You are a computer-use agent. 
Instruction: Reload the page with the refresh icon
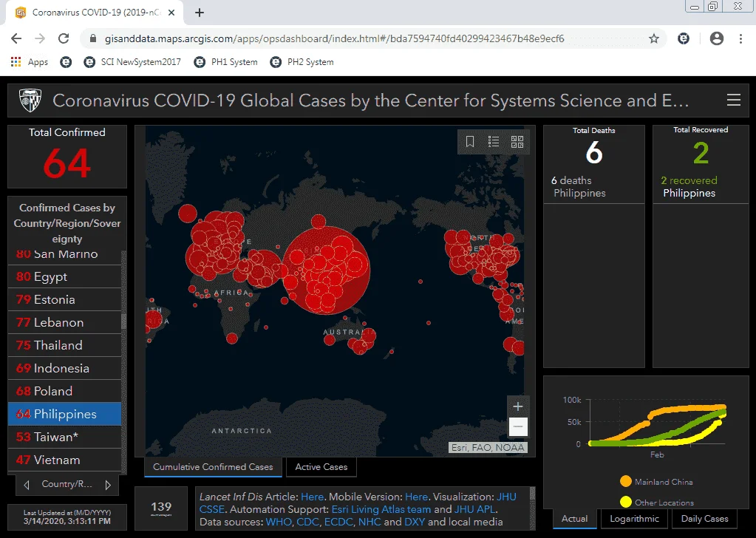click(64, 38)
